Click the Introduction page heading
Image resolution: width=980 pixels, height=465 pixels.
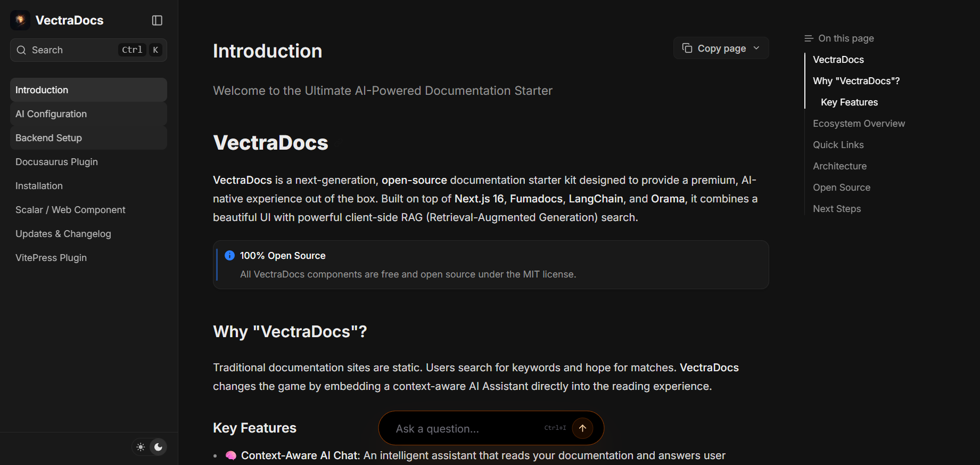[x=267, y=51]
